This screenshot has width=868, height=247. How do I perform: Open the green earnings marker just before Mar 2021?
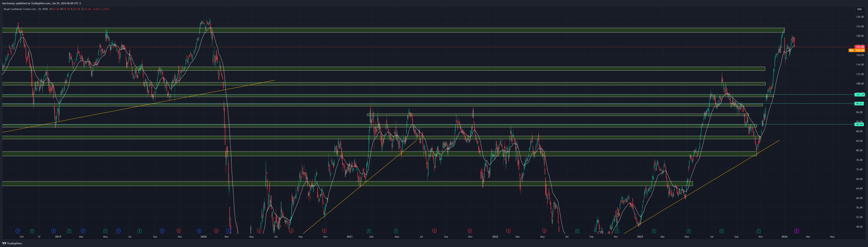[x=369, y=231]
